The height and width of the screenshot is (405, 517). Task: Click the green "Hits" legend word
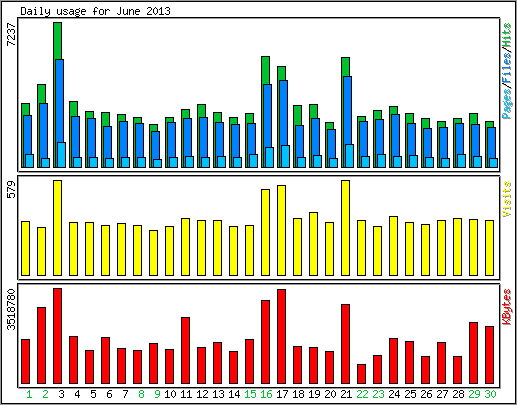point(507,35)
